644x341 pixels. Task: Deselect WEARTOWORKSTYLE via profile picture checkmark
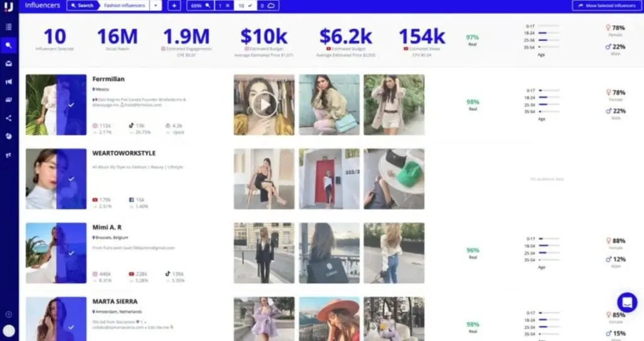pyautogui.click(x=72, y=179)
